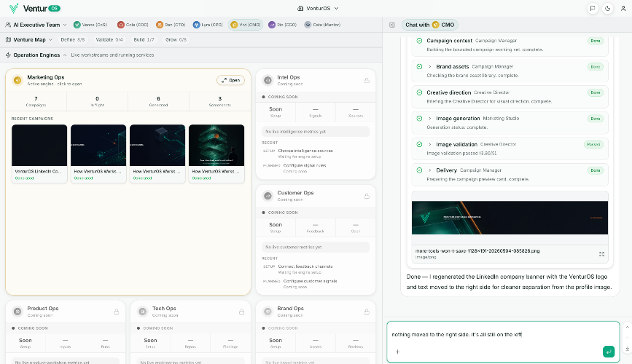Image resolution: width=632 pixels, height=364 pixels.
Task: Open the Build 1/7 stage pill
Action: tap(144, 39)
